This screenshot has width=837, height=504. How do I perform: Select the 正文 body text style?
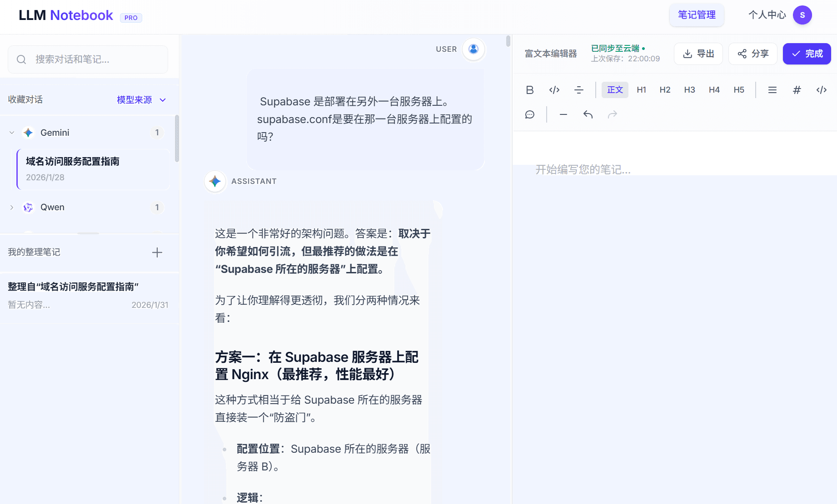[615, 89]
